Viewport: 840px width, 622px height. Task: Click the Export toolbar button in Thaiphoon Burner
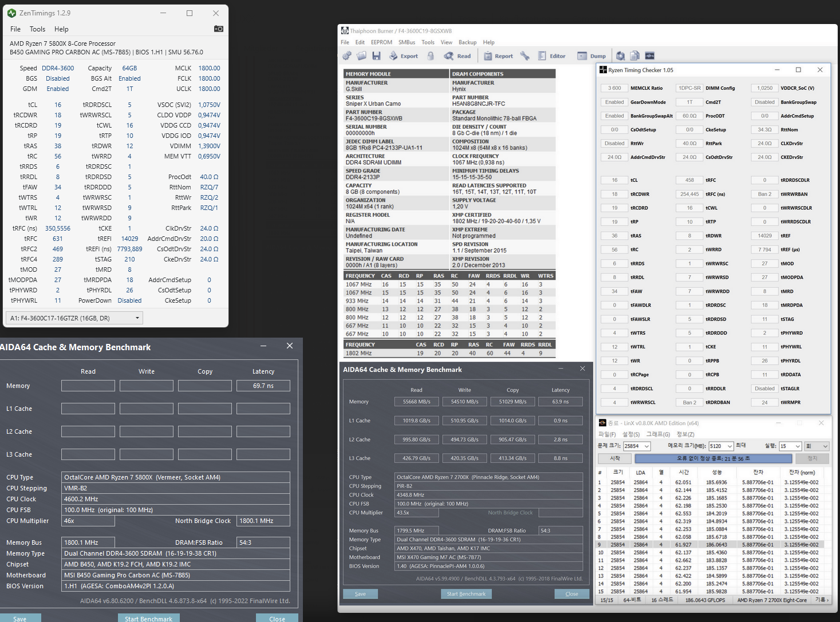click(x=404, y=56)
